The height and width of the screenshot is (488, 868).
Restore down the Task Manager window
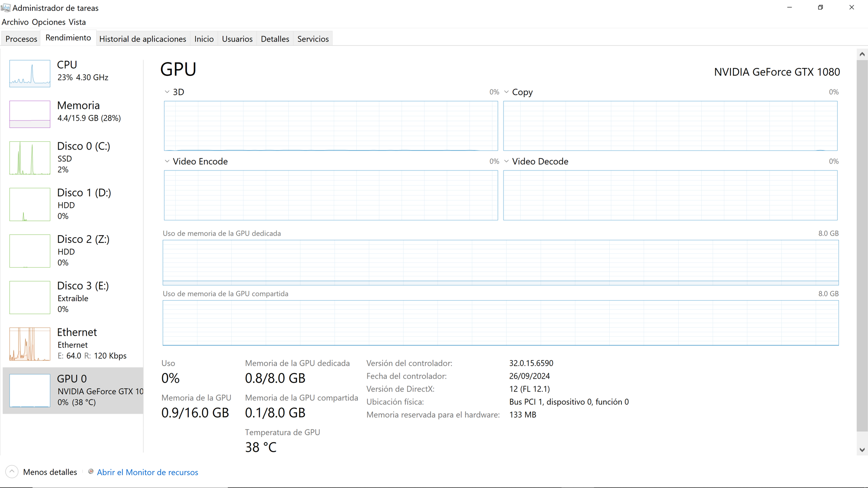pyautogui.click(x=820, y=7)
